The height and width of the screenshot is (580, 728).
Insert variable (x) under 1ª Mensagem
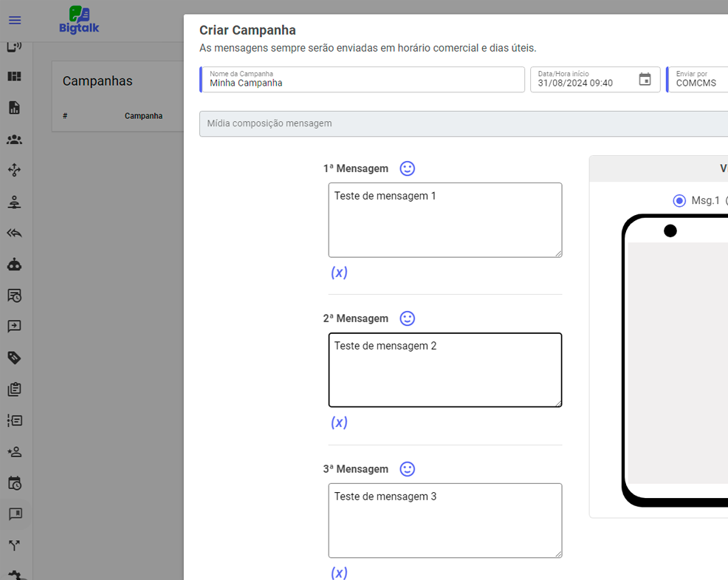pyautogui.click(x=339, y=273)
